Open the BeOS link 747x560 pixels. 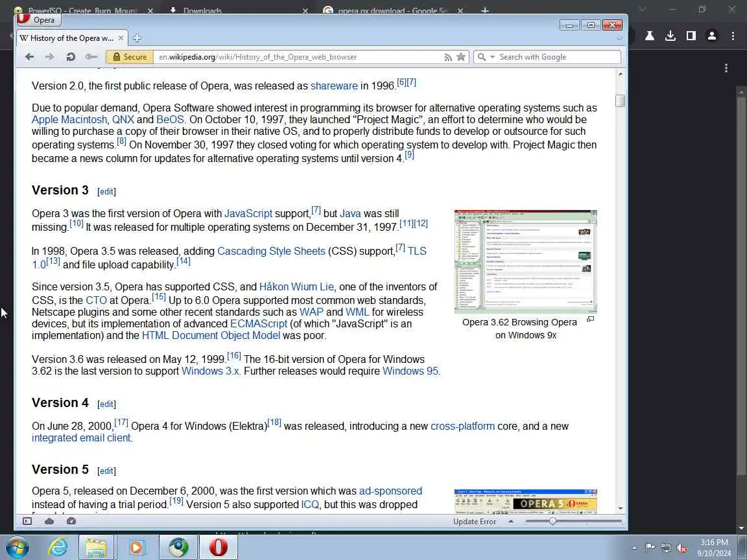pyautogui.click(x=170, y=119)
